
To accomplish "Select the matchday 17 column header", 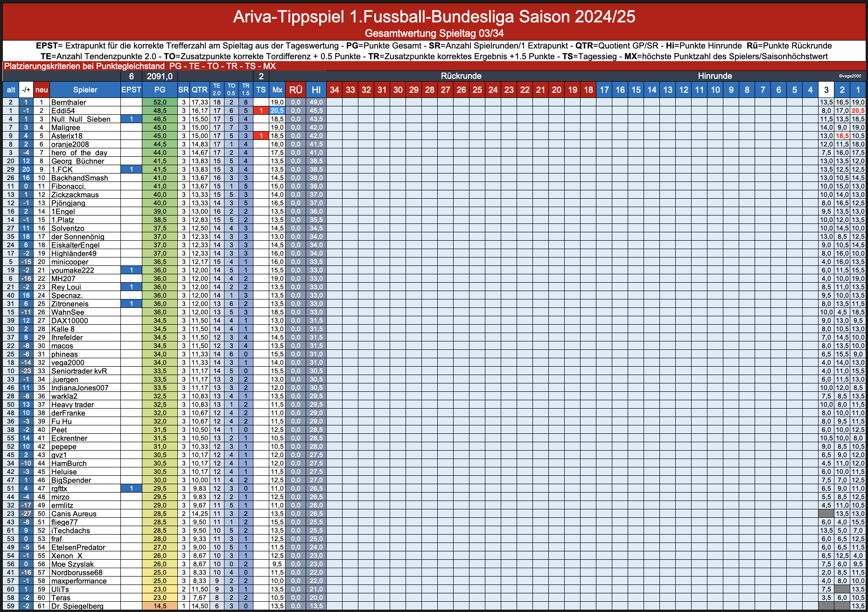I will tap(604, 90).
